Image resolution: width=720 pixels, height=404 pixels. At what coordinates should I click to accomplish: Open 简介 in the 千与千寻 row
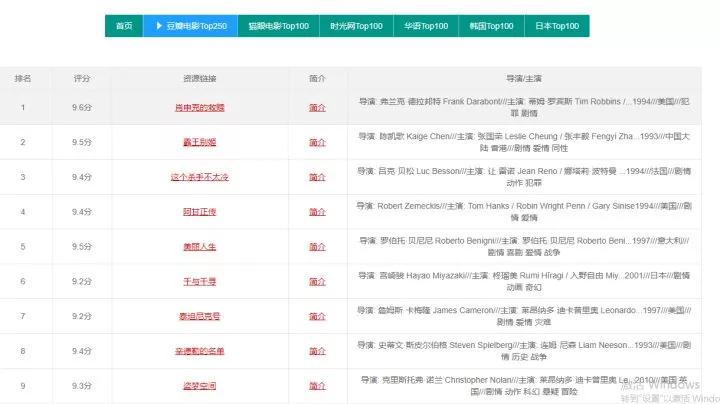coord(317,281)
